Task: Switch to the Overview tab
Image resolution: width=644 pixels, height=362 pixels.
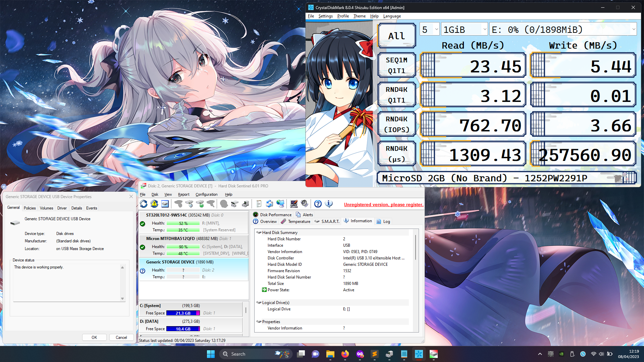Action: 265,222
